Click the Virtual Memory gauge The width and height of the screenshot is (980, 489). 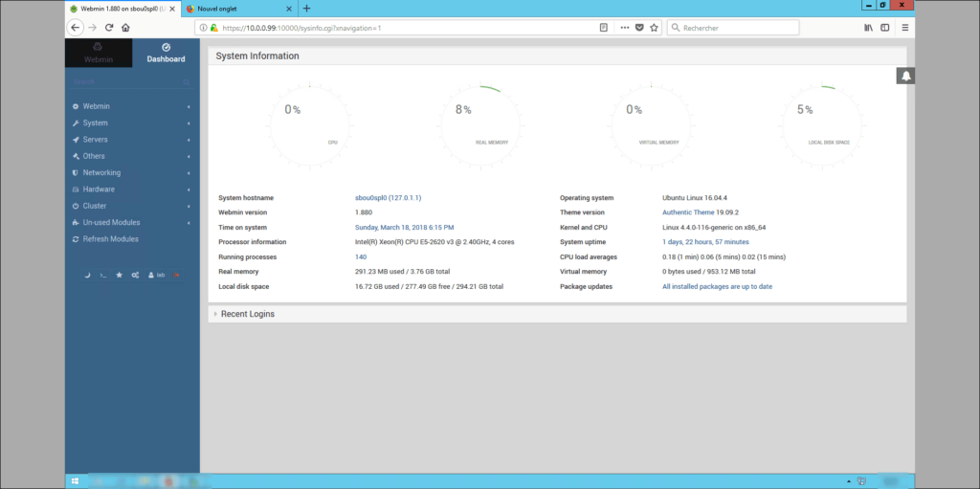651,125
